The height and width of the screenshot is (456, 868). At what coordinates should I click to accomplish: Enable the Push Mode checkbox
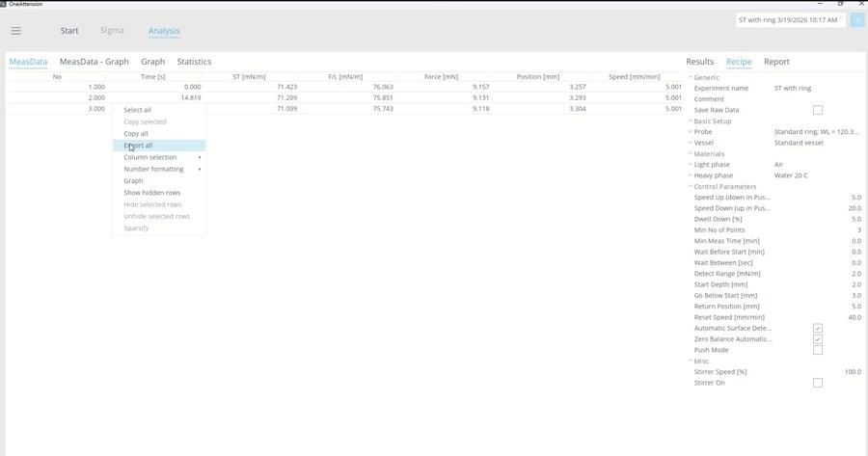818,350
